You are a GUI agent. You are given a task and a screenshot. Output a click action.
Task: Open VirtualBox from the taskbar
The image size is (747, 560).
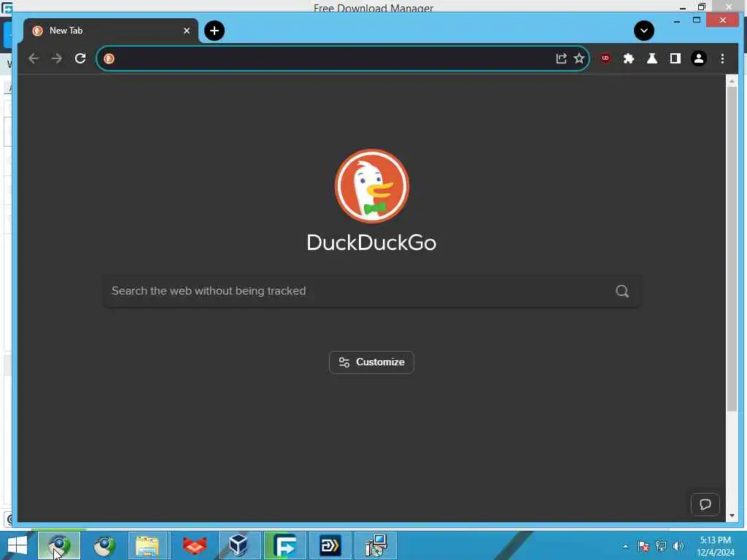pyautogui.click(x=239, y=545)
